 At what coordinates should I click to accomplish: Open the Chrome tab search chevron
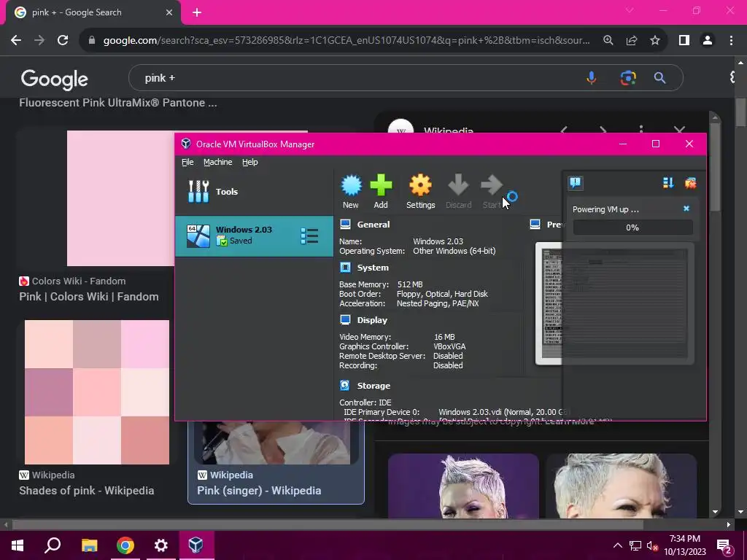coord(630,10)
